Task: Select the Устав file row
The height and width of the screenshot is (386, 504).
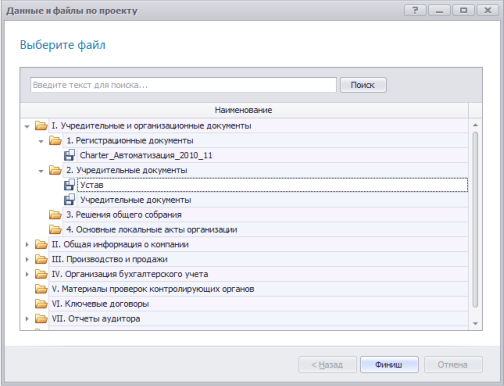Action: coord(273,185)
